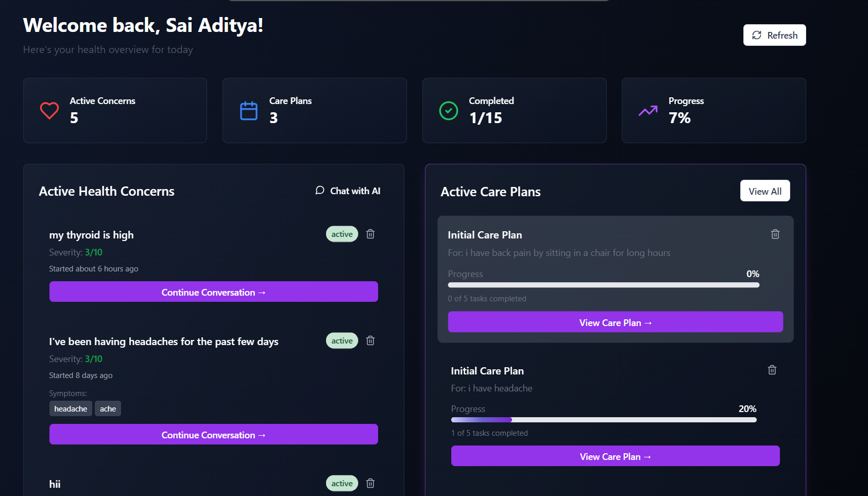Click the 20% progress bar for headache plan
The width and height of the screenshot is (868, 496).
(x=604, y=420)
